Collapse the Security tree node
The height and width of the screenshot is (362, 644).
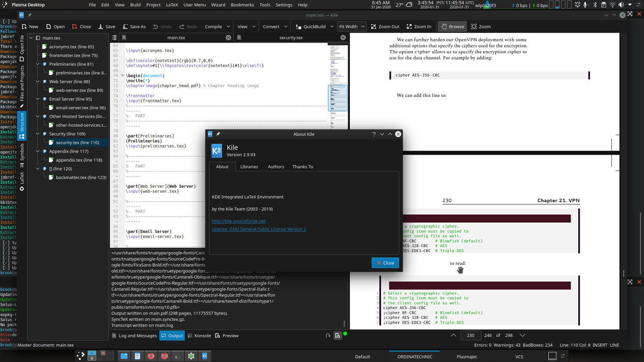coord(38,134)
